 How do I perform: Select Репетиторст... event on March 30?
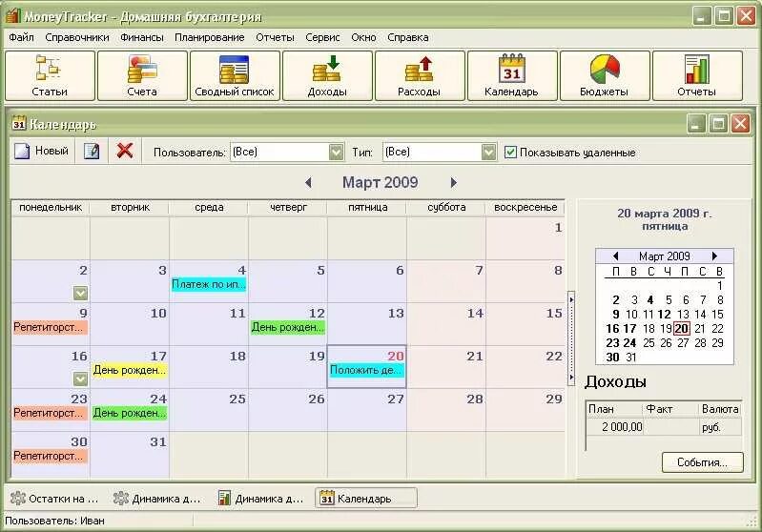[x=50, y=457]
